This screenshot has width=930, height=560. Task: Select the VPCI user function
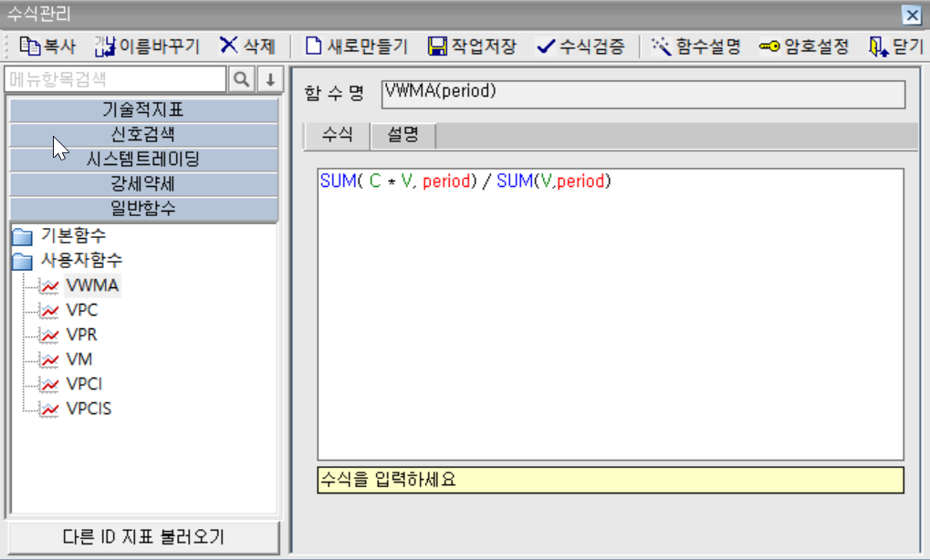coord(84,384)
